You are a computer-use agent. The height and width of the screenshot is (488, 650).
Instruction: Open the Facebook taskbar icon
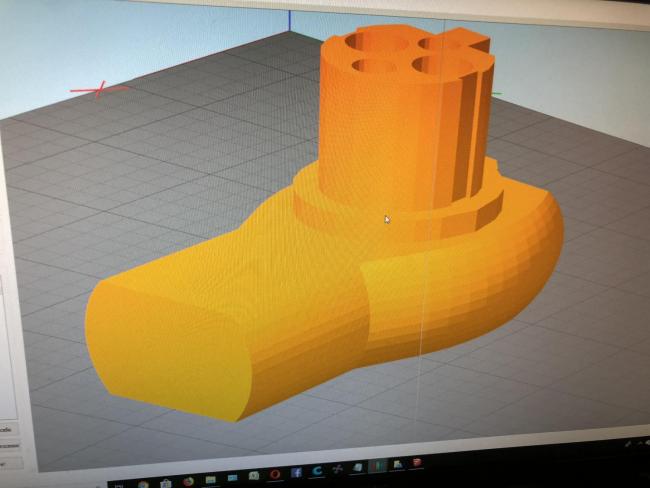tap(297, 473)
